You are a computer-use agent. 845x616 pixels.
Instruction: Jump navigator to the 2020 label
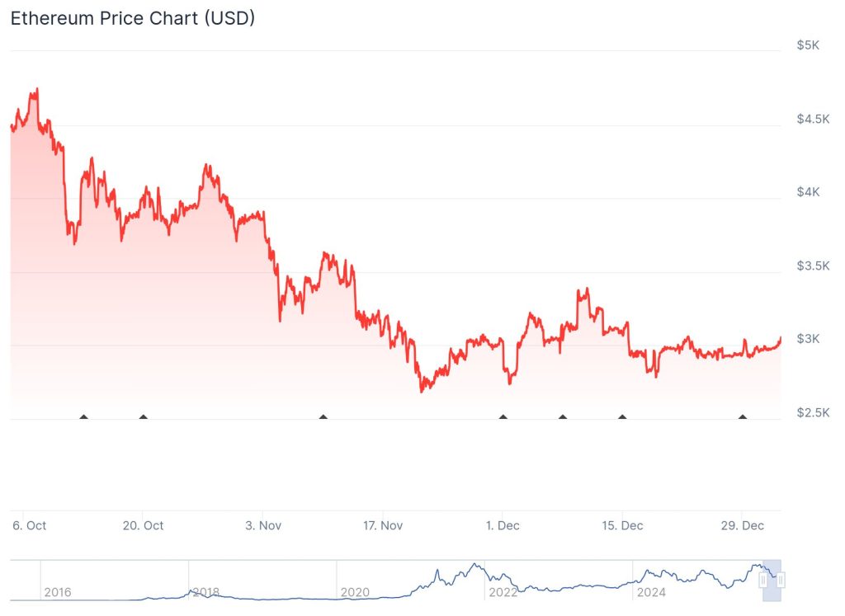[x=354, y=592]
